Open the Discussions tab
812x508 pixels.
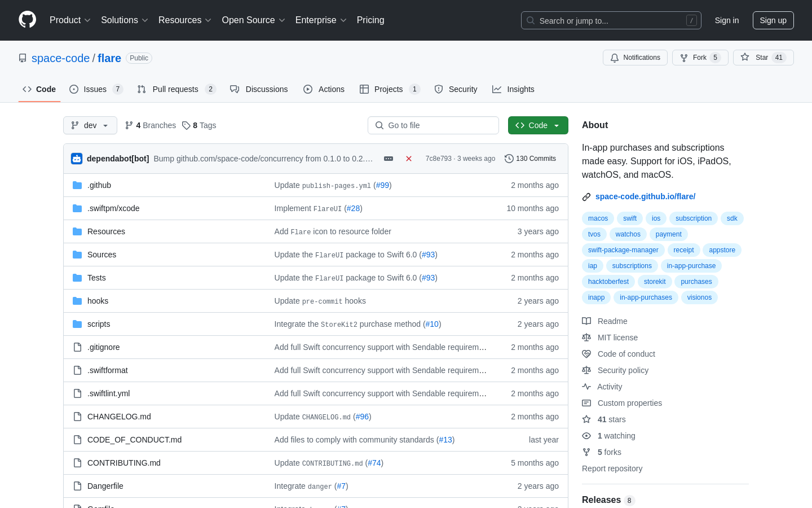259,89
